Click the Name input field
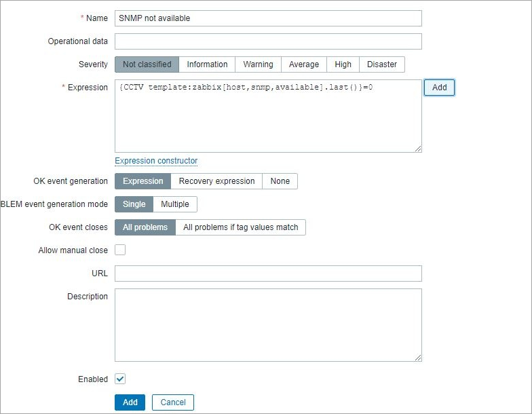Screen dimensions: 532x414 (268, 18)
